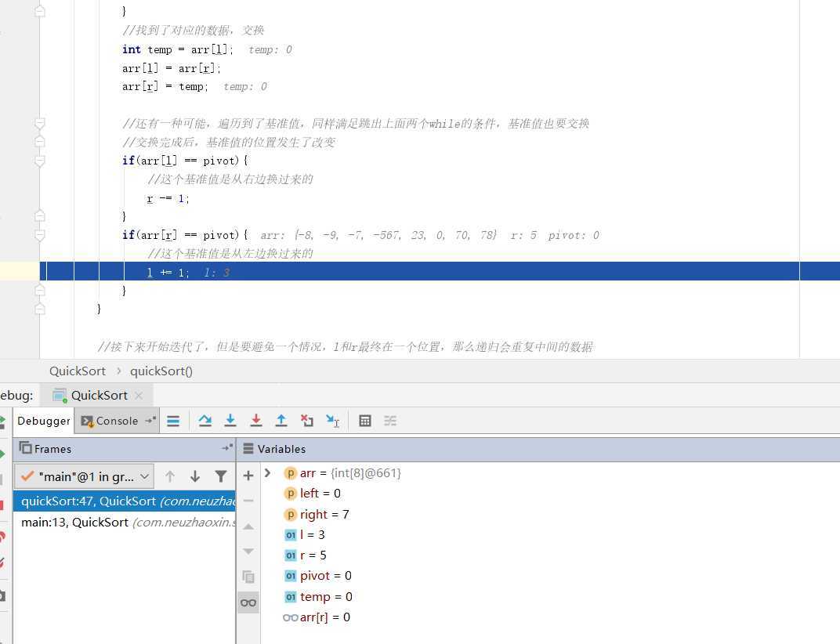Select the main:13 stack frame
Screen dimensions: 840x644
pyautogui.click(x=125, y=523)
